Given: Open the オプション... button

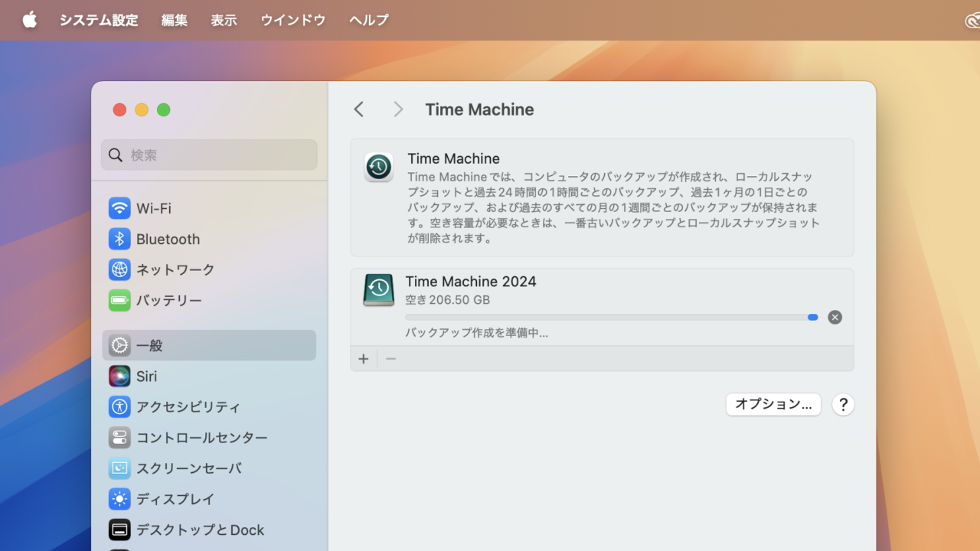Looking at the screenshot, I should 773,404.
